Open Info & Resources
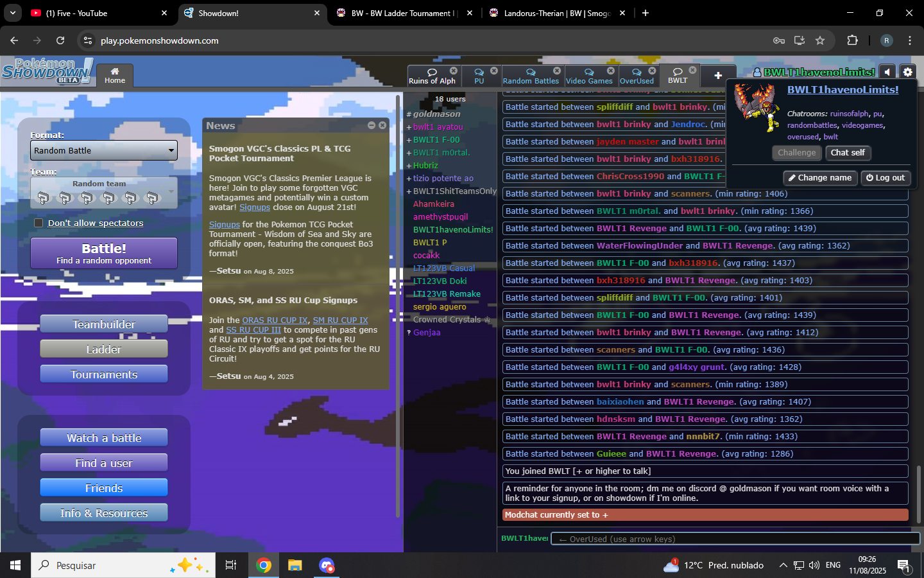The width and height of the screenshot is (924, 578). (104, 513)
